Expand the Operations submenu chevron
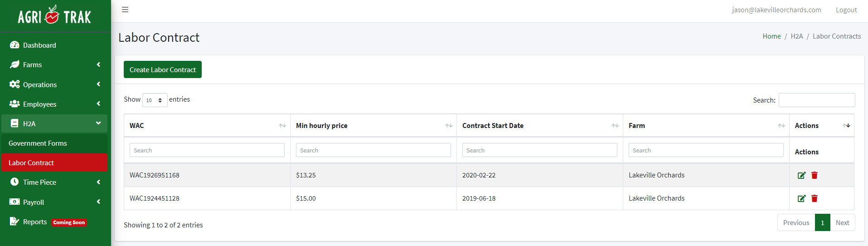The image size is (868, 246). point(98,84)
